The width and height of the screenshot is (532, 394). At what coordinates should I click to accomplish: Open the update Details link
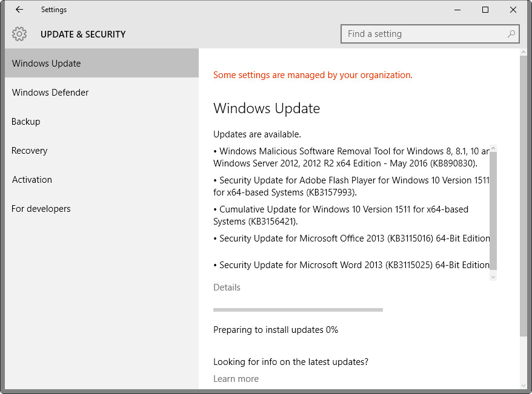(x=227, y=287)
